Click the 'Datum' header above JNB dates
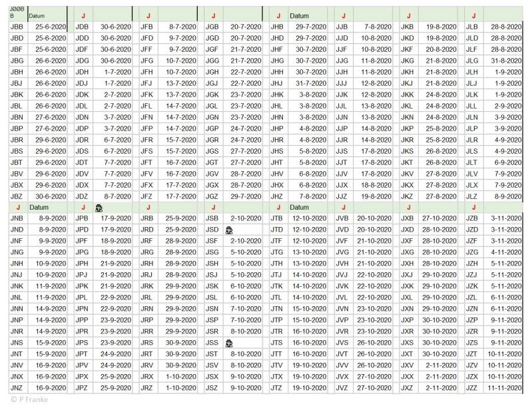The width and height of the screenshot is (532, 408). (x=39, y=207)
